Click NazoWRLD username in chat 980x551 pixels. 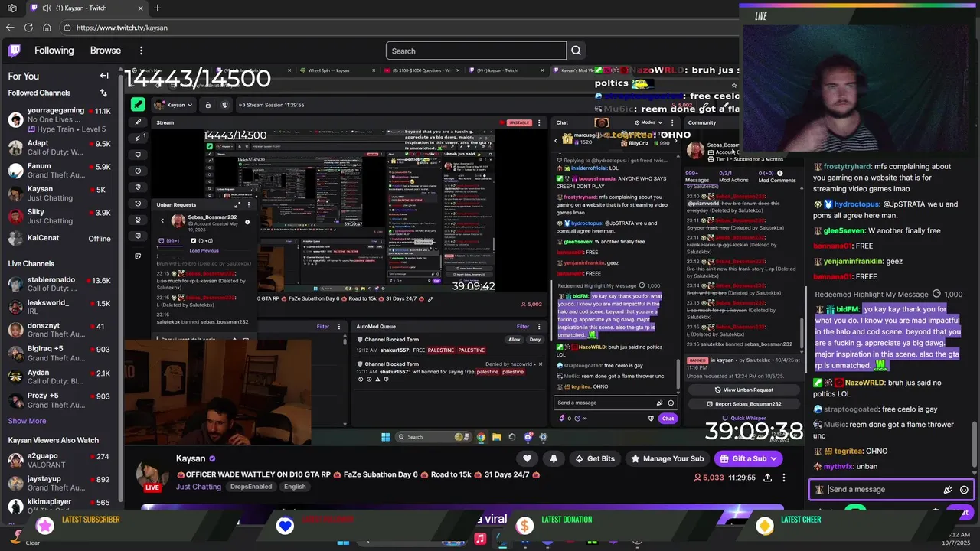(x=864, y=383)
